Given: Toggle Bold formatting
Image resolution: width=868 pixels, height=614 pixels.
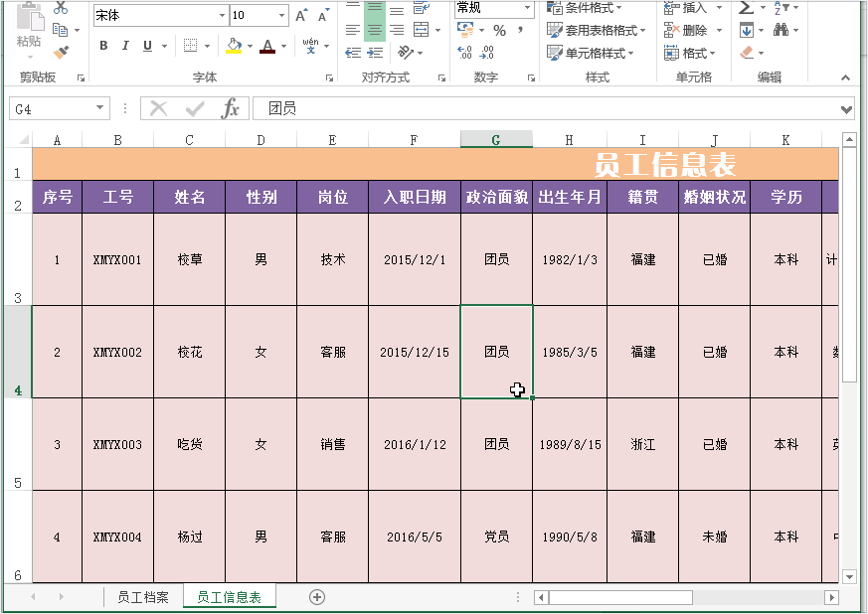Looking at the screenshot, I should (103, 46).
